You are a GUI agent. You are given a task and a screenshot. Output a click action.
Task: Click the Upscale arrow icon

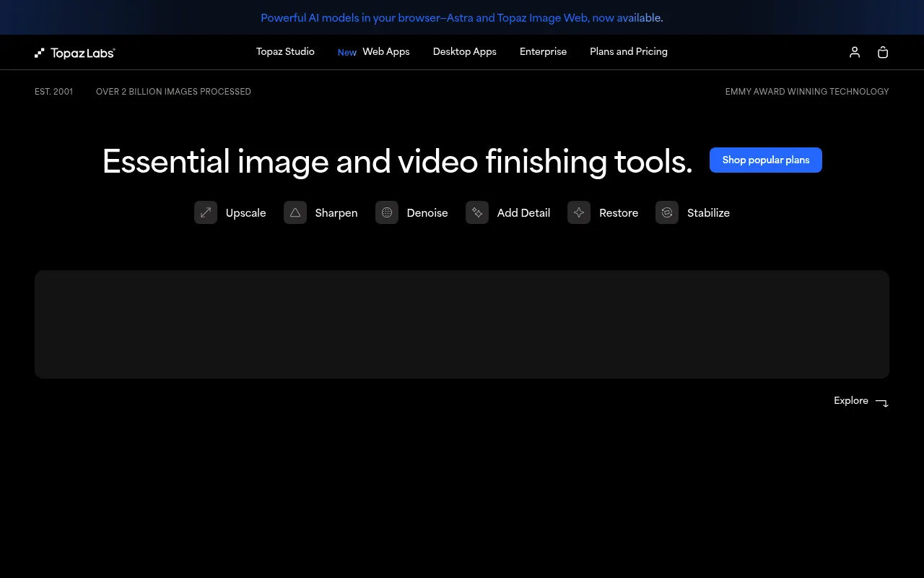(x=206, y=212)
